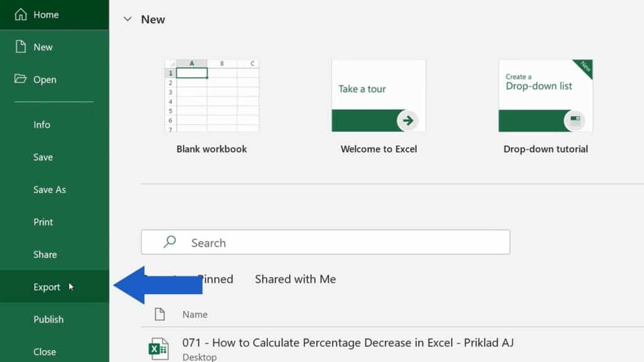Switch to the Export menu entry
The width and height of the screenshot is (644, 362).
tap(47, 287)
